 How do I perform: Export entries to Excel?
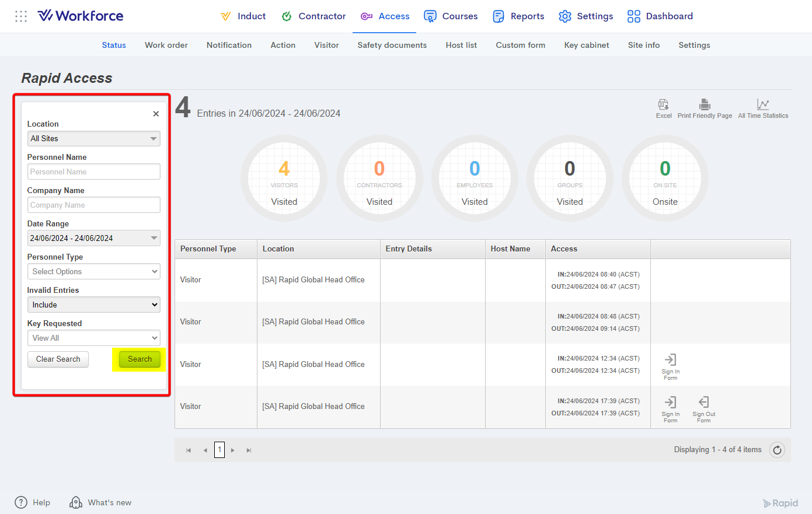pyautogui.click(x=664, y=109)
